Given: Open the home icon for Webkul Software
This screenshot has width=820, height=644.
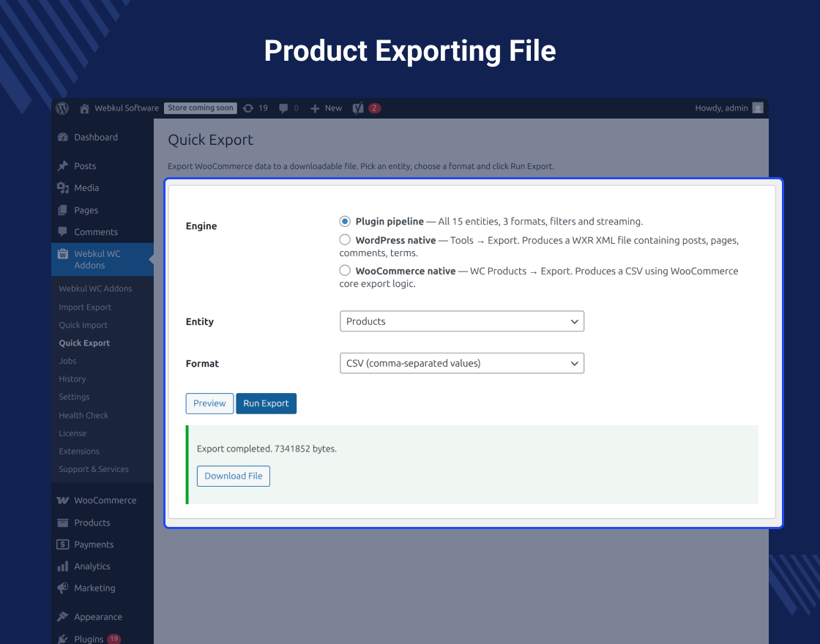Looking at the screenshot, I should (x=84, y=108).
